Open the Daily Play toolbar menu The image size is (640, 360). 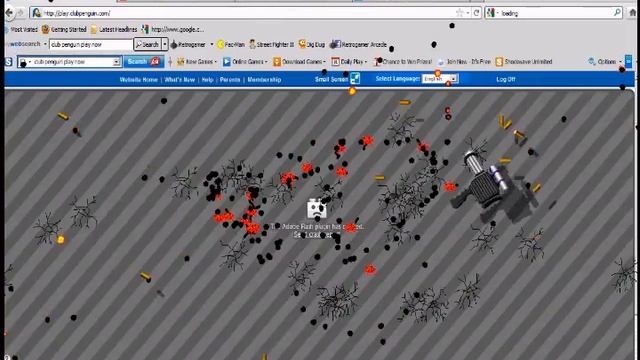[x=349, y=62]
